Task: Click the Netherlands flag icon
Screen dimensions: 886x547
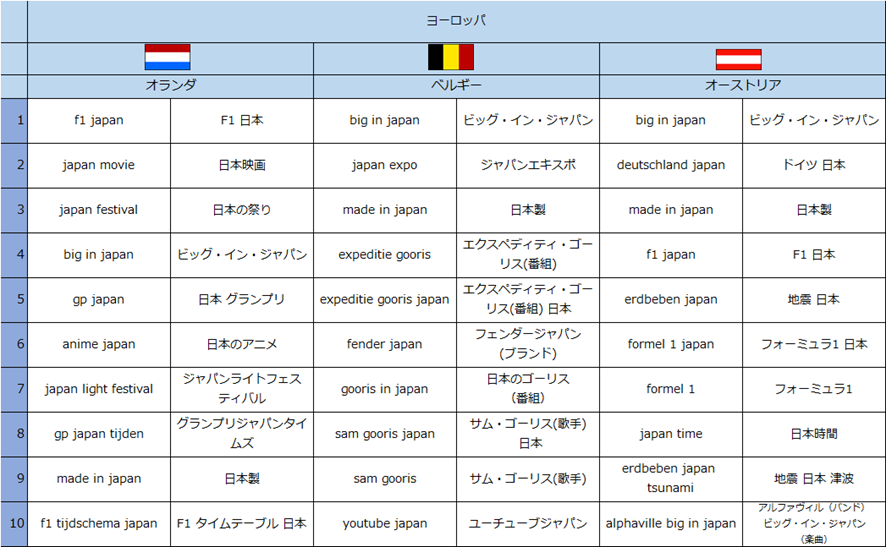Action: pyautogui.click(x=167, y=57)
